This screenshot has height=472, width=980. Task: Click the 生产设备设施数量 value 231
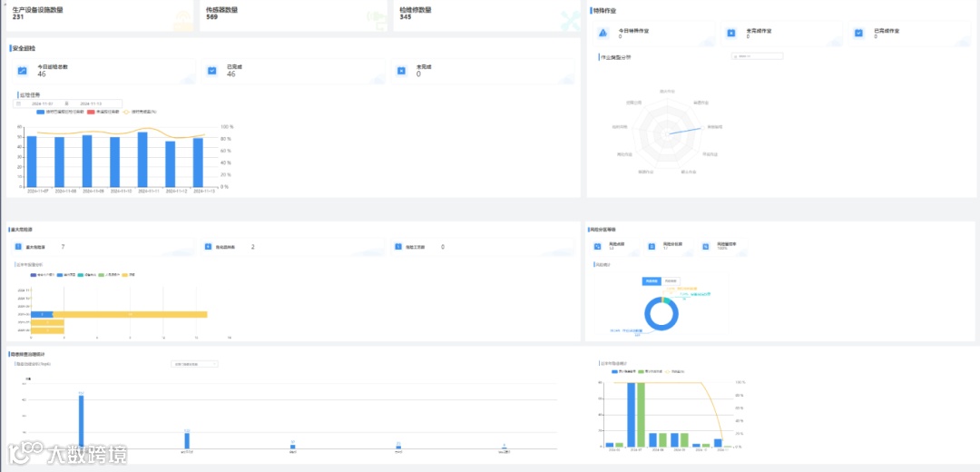pyautogui.click(x=17, y=17)
